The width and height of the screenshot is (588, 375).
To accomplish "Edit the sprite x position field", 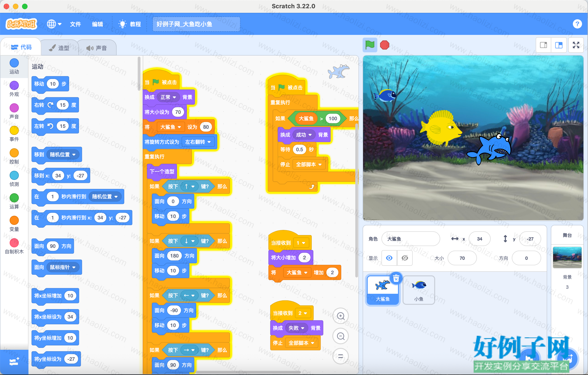I will point(479,239).
